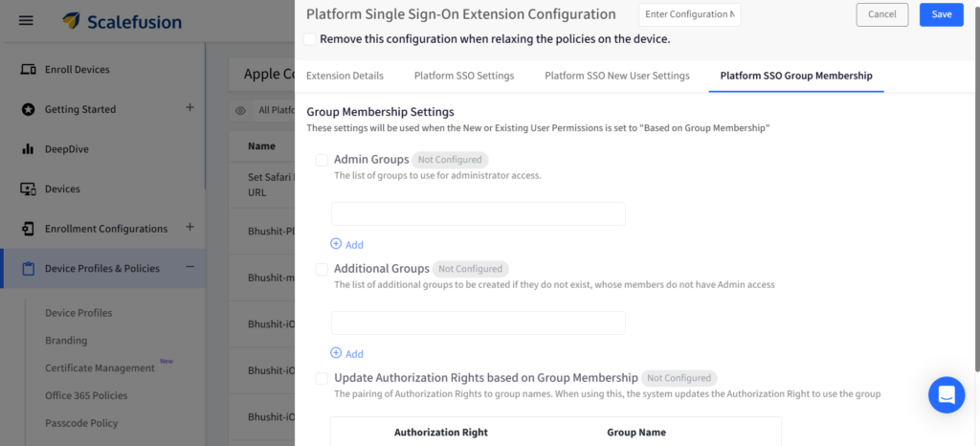Open the Platform SSO New User Settings tab

click(616, 76)
